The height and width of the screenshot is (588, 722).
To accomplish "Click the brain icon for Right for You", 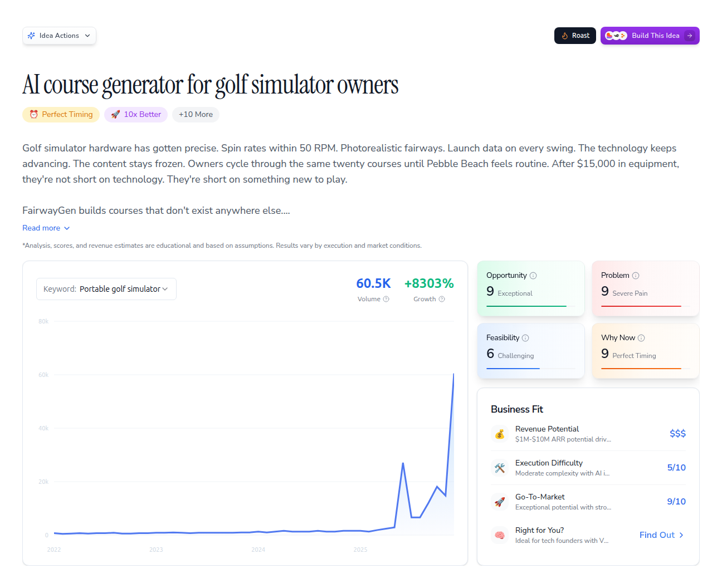I will tap(500, 536).
